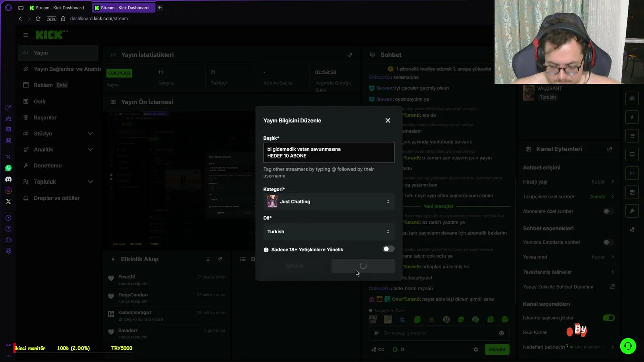
Task: Open Yapay Zeka ile Sohbet Denetimi link
Action: click(569, 287)
